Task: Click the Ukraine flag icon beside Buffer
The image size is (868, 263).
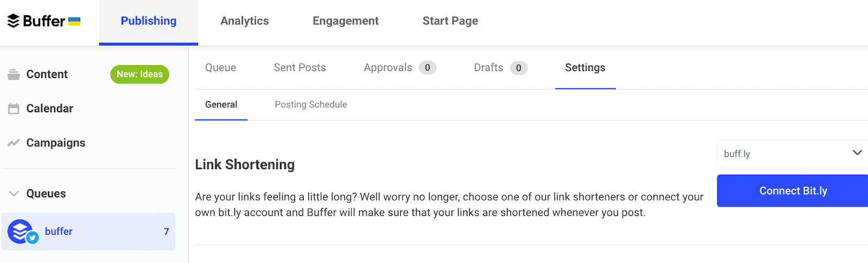Action: (74, 21)
